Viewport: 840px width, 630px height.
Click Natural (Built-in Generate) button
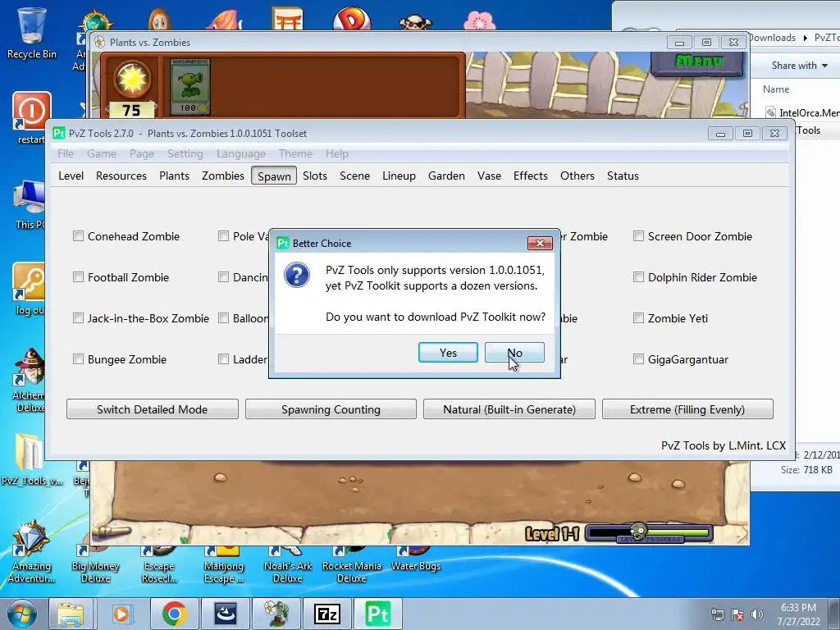pos(509,409)
